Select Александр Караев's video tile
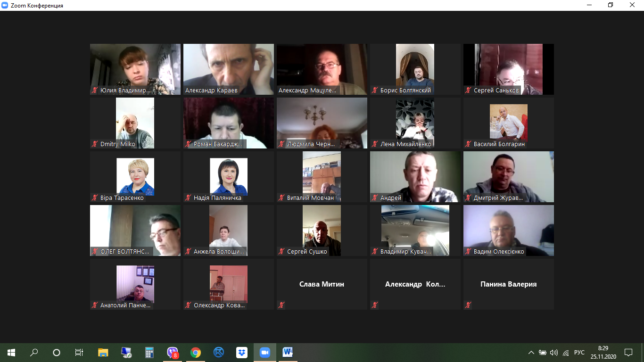Image resolution: width=644 pixels, height=362 pixels. click(x=229, y=69)
